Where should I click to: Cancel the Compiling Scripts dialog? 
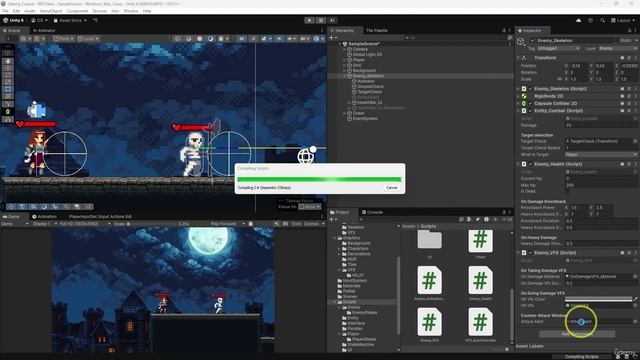391,188
